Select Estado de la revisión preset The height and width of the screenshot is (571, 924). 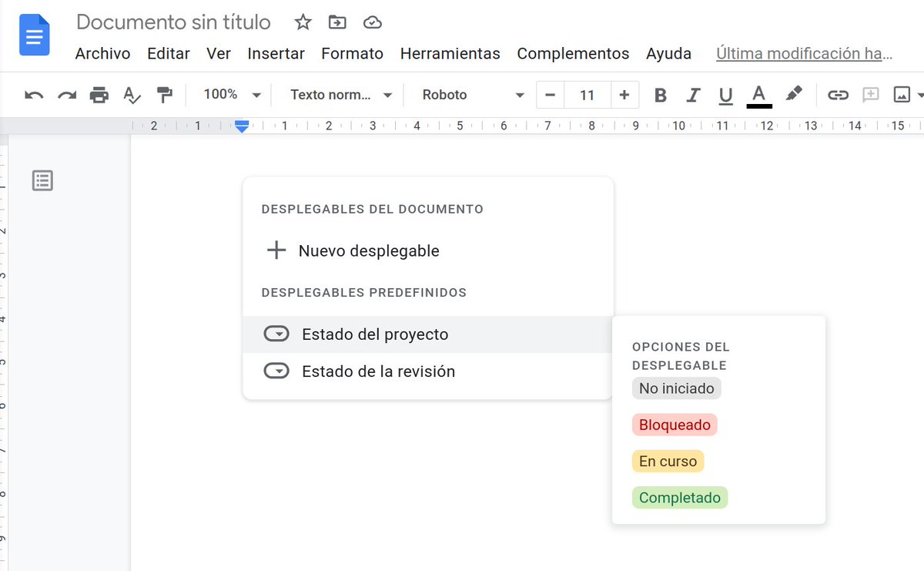427,371
